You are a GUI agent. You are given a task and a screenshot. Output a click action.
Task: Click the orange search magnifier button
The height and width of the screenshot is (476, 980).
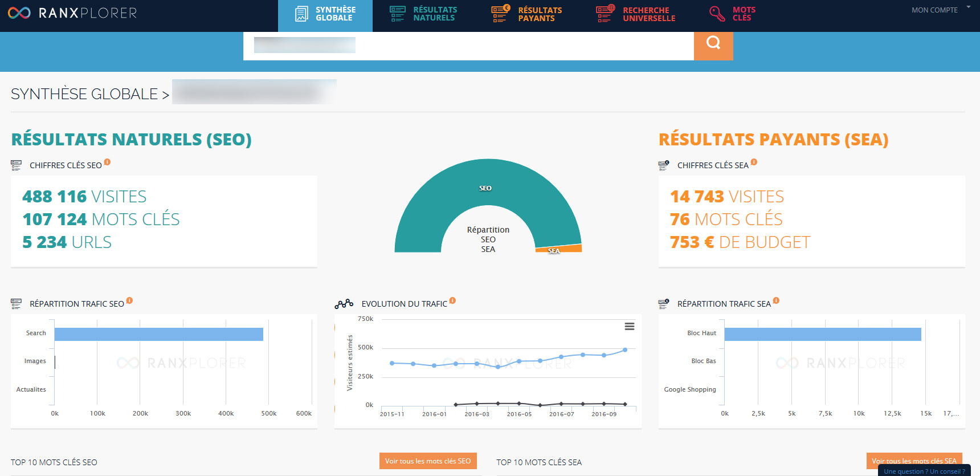(x=713, y=45)
